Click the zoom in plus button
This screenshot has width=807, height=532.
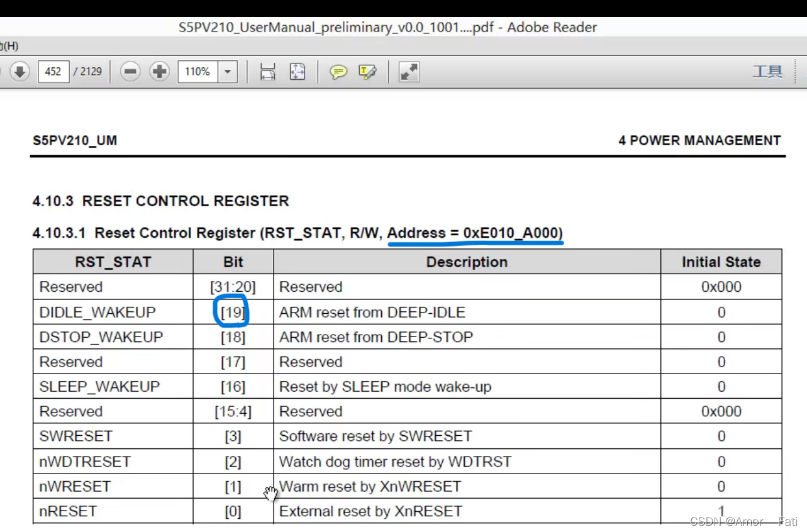coord(159,72)
